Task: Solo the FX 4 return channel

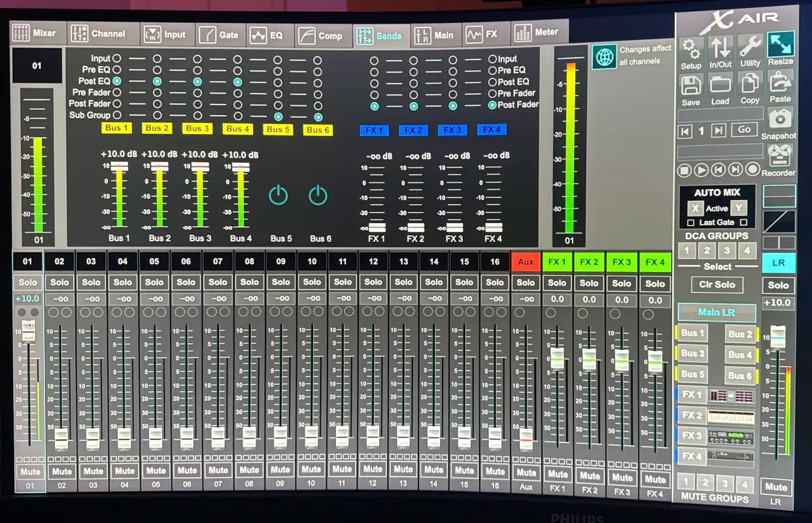Action: [655, 284]
